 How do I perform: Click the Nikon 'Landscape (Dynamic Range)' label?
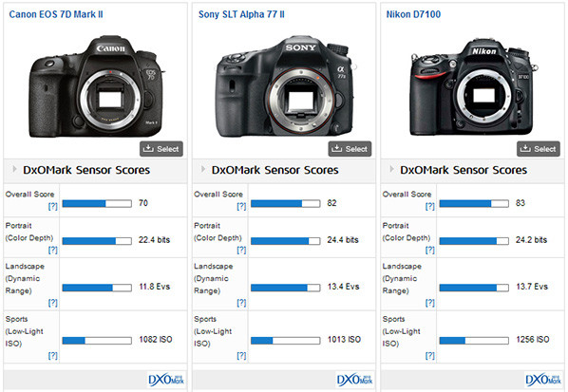coord(402,278)
